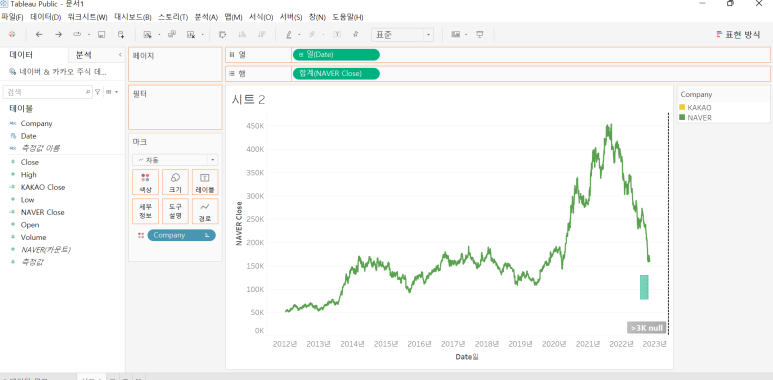The width and height of the screenshot is (773, 380).
Task: Click the Undo back arrow in toolbar
Action: click(39, 35)
